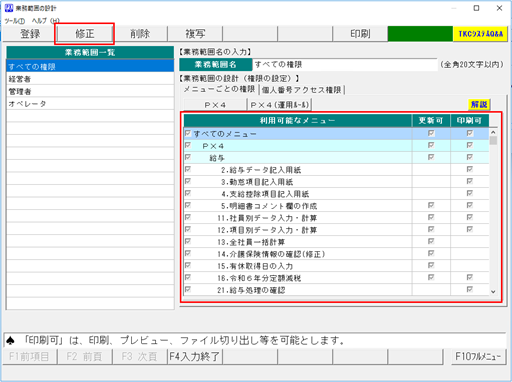The height and width of the screenshot is (382, 512).
Task: Select 管理者 in the list
Action: [x=90, y=91]
